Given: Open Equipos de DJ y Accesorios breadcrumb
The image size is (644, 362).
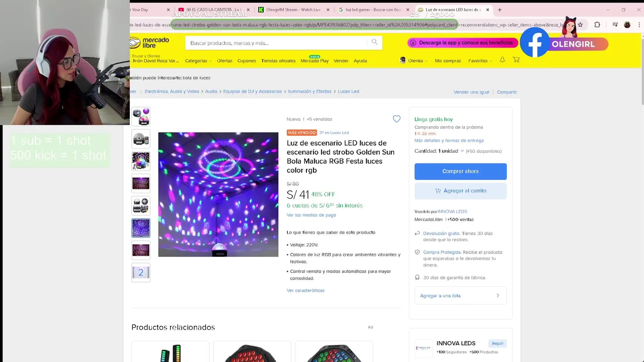Looking at the screenshot, I should coord(253,92).
